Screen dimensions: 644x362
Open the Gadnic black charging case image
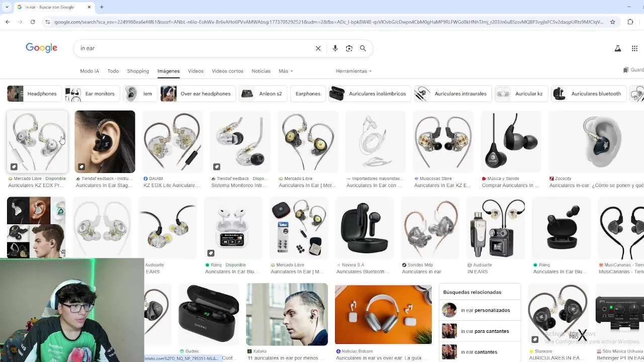pos(209,314)
